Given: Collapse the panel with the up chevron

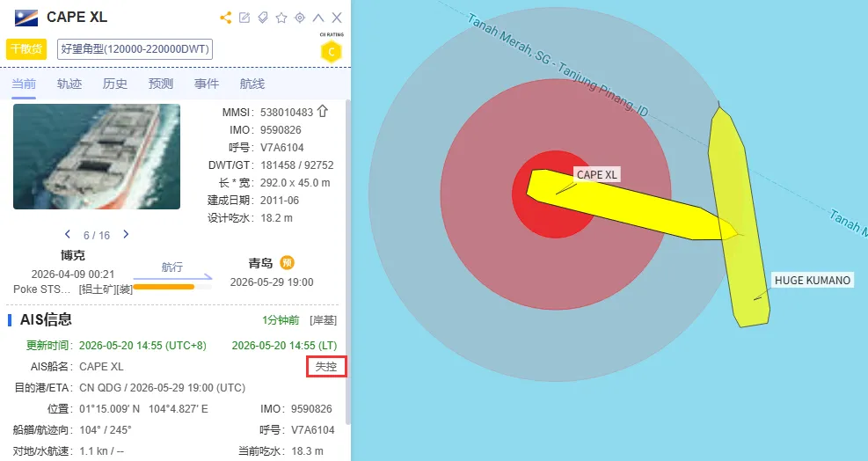Looking at the screenshot, I should (x=318, y=18).
